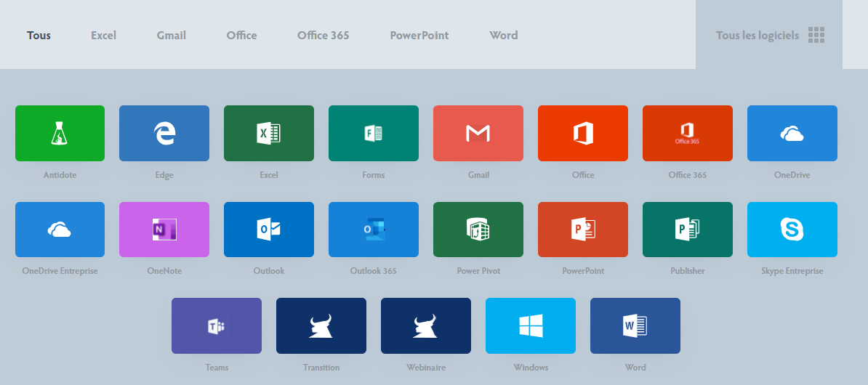
Task: Click the Tous les logiciels button
Action: (x=769, y=35)
